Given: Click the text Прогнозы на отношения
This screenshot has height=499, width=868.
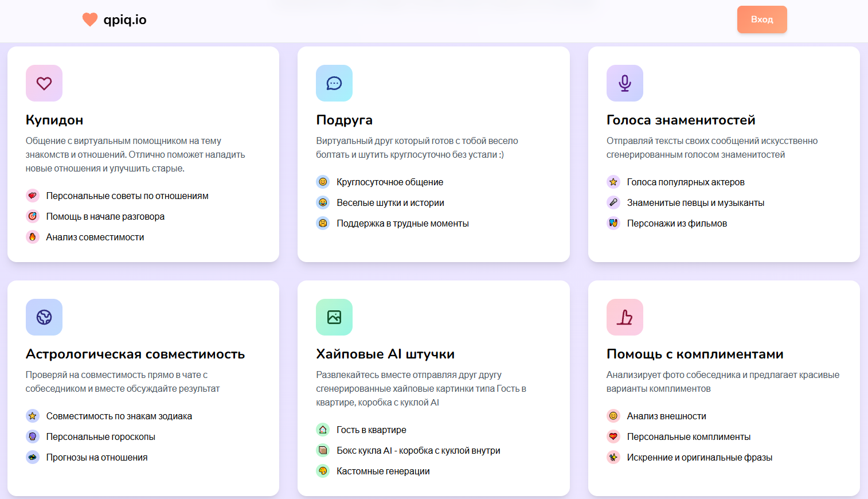Looking at the screenshot, I should pos(97,457).
